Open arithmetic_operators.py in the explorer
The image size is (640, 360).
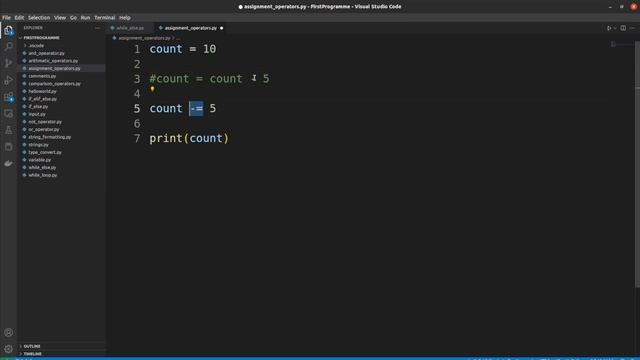click(x=53, y=61)
